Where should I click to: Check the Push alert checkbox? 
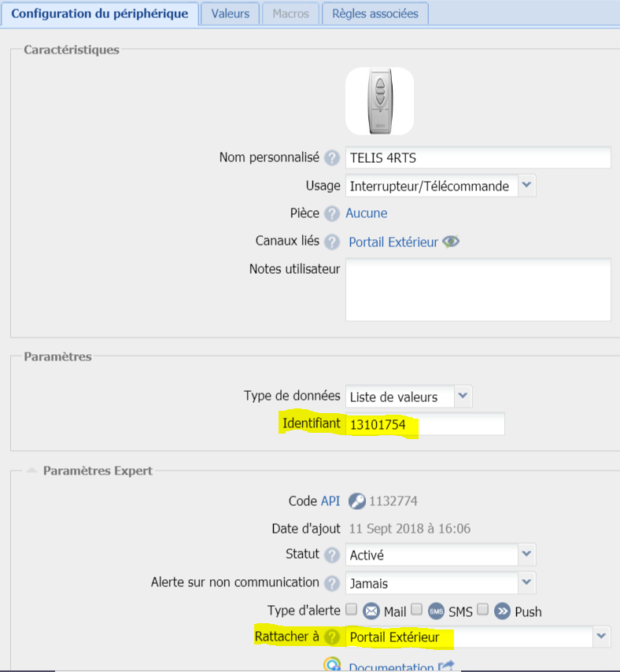[x=482, y=609]
